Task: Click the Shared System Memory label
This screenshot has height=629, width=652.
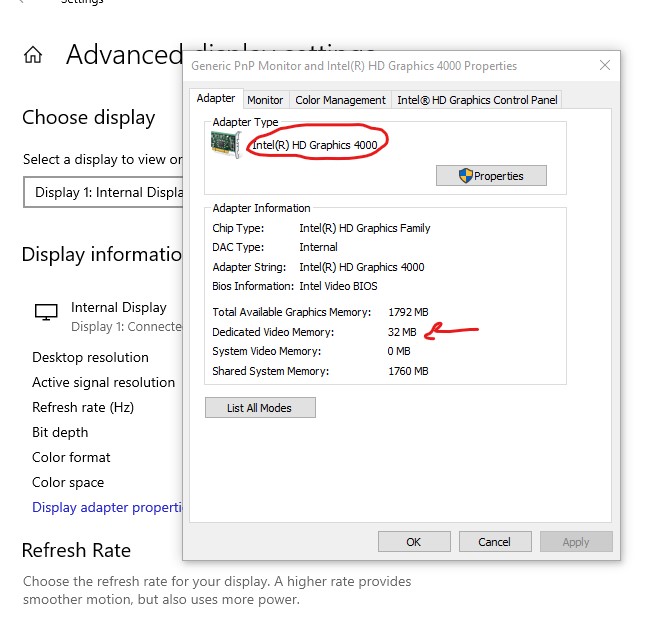Action: tap(271, 371)
